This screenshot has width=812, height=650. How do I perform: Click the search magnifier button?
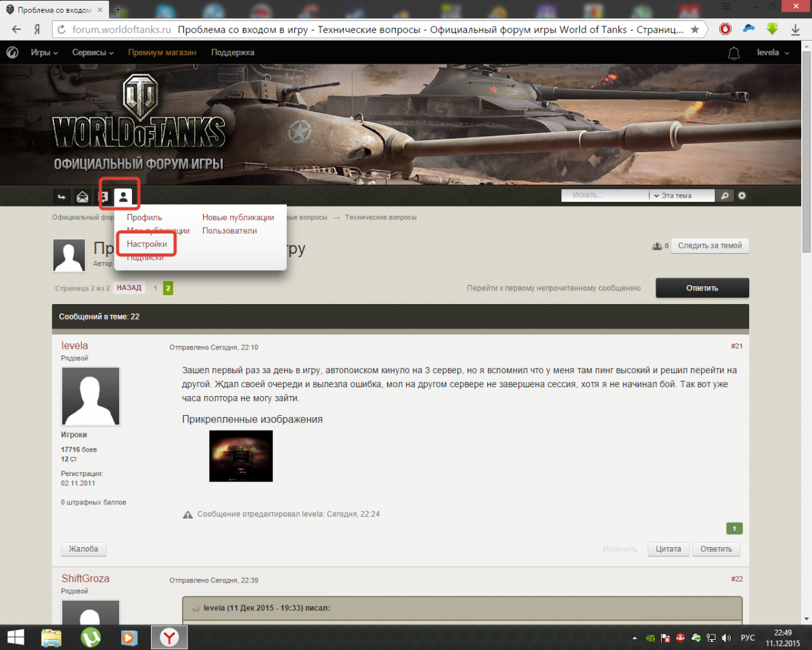724,196
